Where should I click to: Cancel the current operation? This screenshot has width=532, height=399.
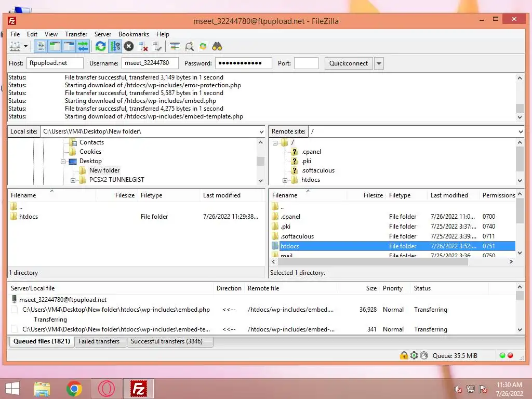click(129, 46)
